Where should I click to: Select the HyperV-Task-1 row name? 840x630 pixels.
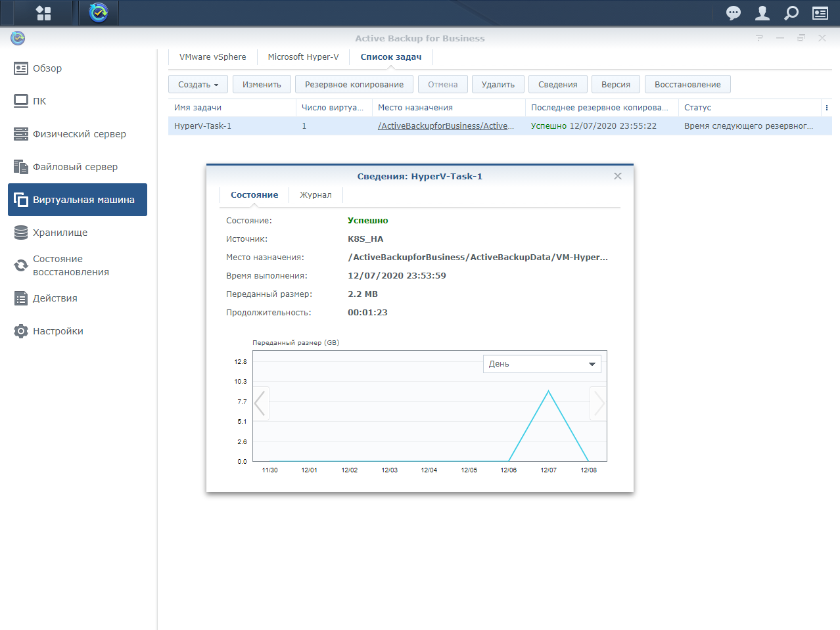203,126
